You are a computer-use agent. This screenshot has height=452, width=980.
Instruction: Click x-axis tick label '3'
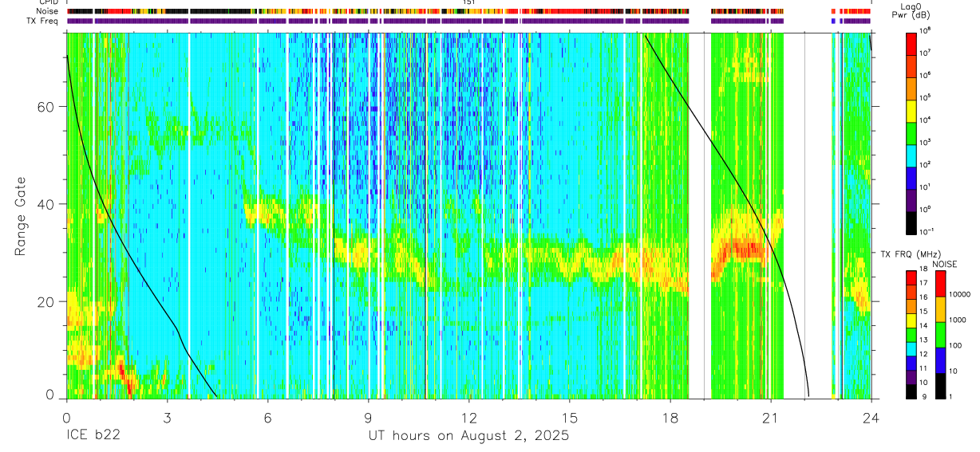click(x=167, y=417)
